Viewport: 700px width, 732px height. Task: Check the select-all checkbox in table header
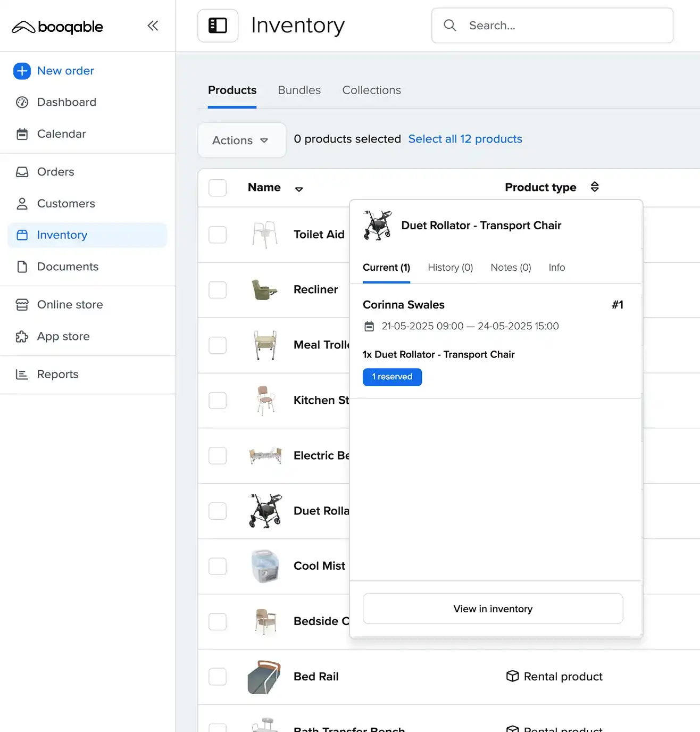[x=218, y=188]
